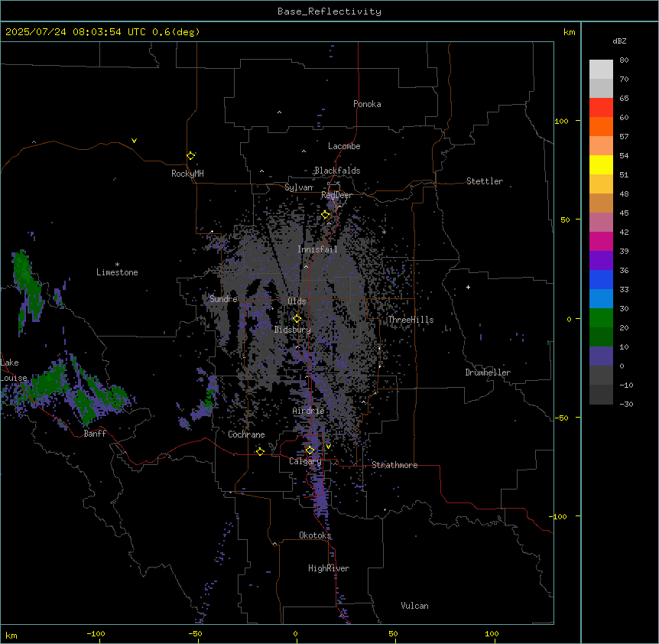Click the magenta legend swatch below 42

click(x=601, y=241)
